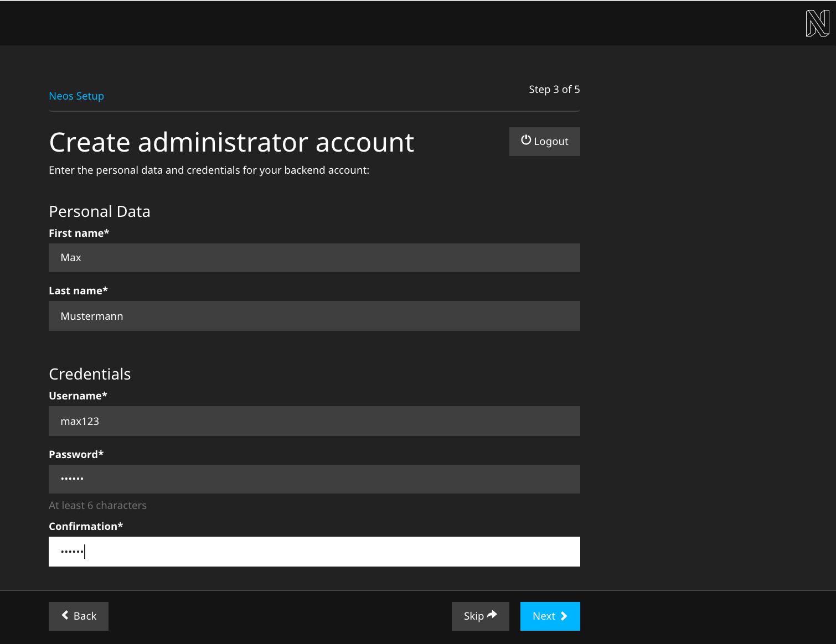Viewport: 836px width, 644px height.
Task: Click the curved arrow icon beside Skip
Action: tap(492, 615)
